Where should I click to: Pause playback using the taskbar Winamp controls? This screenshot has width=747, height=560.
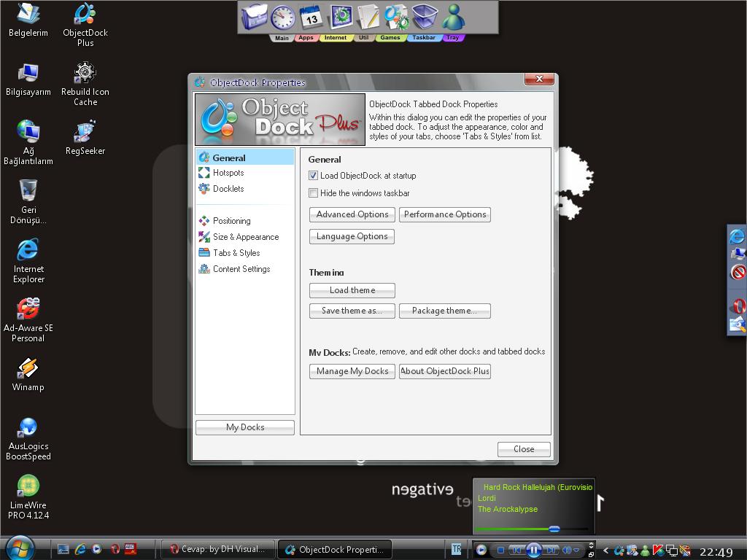(x=534, y=550)
